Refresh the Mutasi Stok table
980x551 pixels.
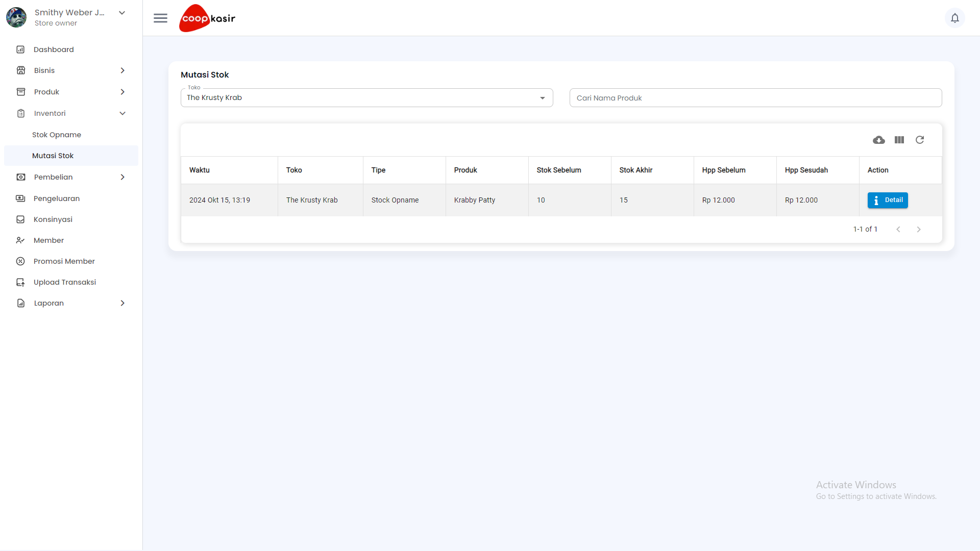tap(920, 140)
